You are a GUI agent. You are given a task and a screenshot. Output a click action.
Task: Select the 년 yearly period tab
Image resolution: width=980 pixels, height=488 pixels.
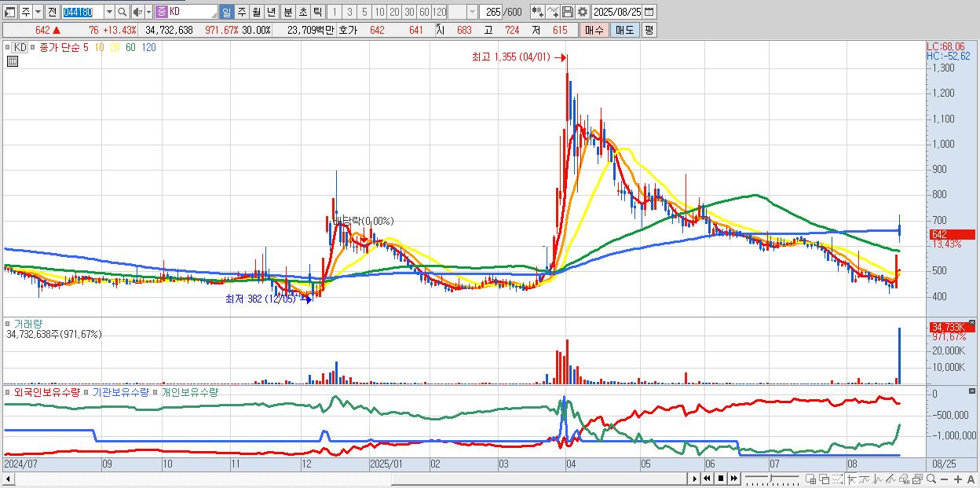[271, 12]
